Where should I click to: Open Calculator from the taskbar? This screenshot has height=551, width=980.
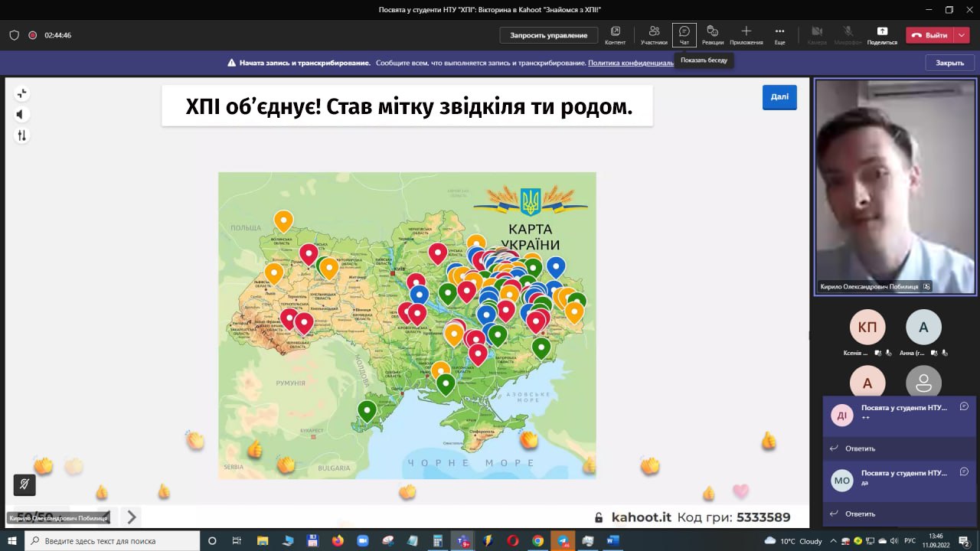point(437,541)
